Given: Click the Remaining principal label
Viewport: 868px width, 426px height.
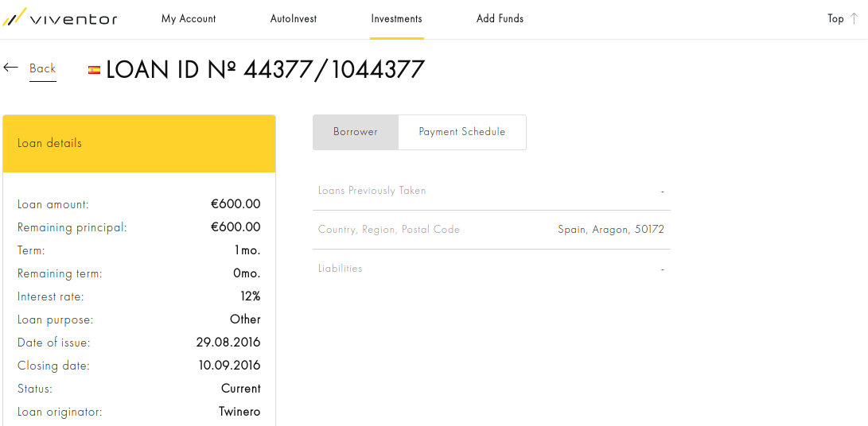Looking at the screenshot, I should pos(72,227).
